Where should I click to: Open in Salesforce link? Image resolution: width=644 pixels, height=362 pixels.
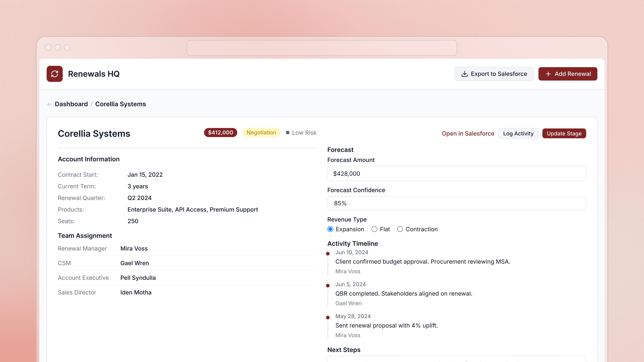click(468, 133)
